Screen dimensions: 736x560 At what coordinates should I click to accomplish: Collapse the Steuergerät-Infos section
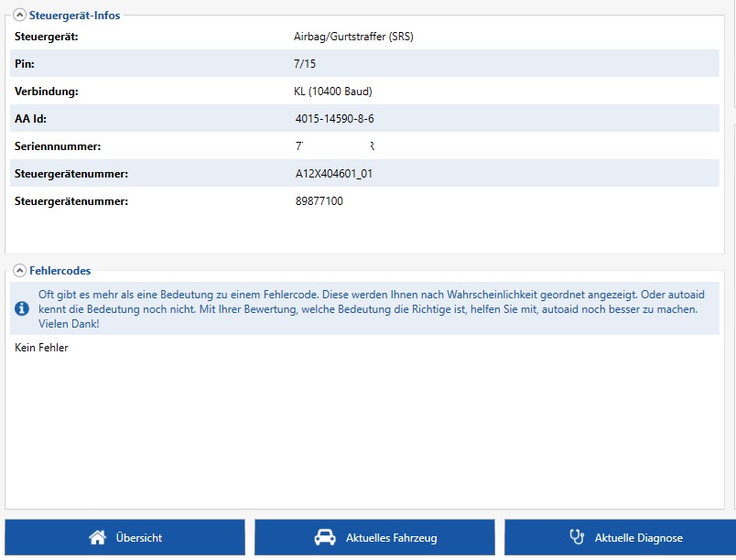[x=19, y=16]
